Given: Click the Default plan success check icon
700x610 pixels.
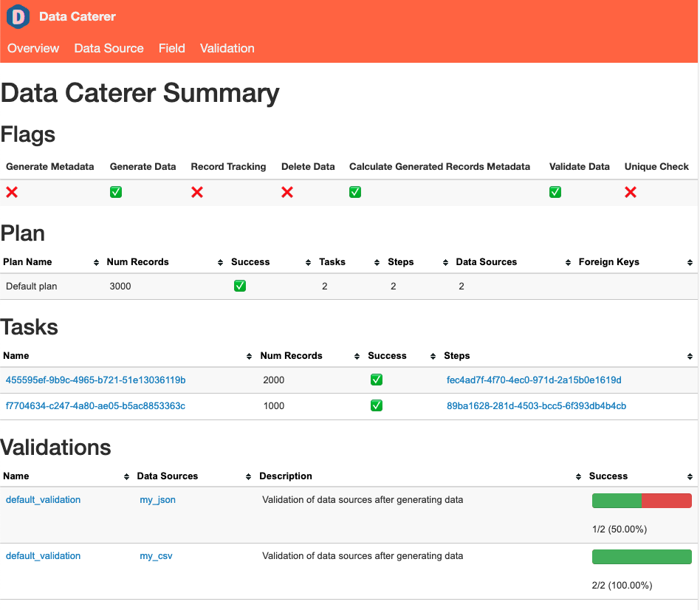Looking at the screenshot, I should (240, 286).
